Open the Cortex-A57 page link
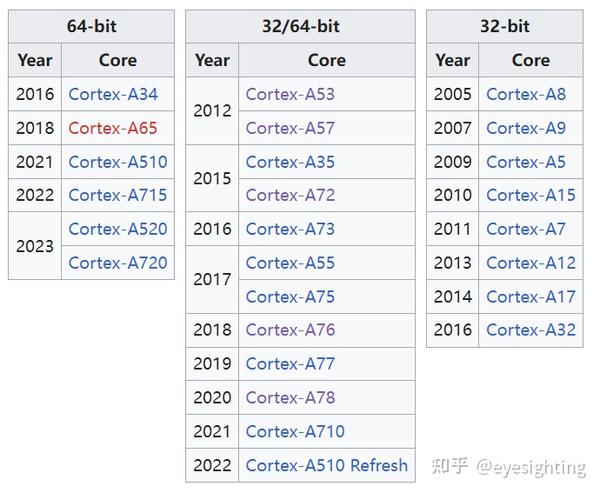 click(x=290, y=128)
